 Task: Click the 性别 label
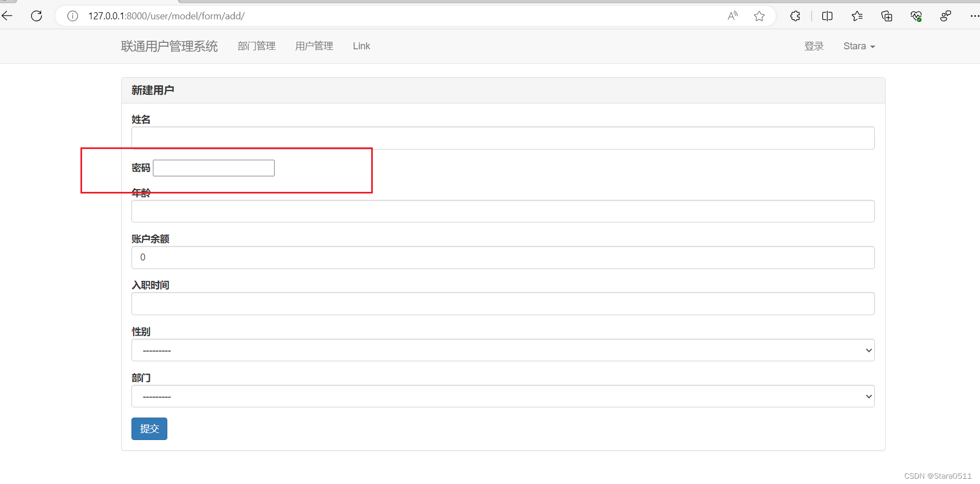click(141, 332)
